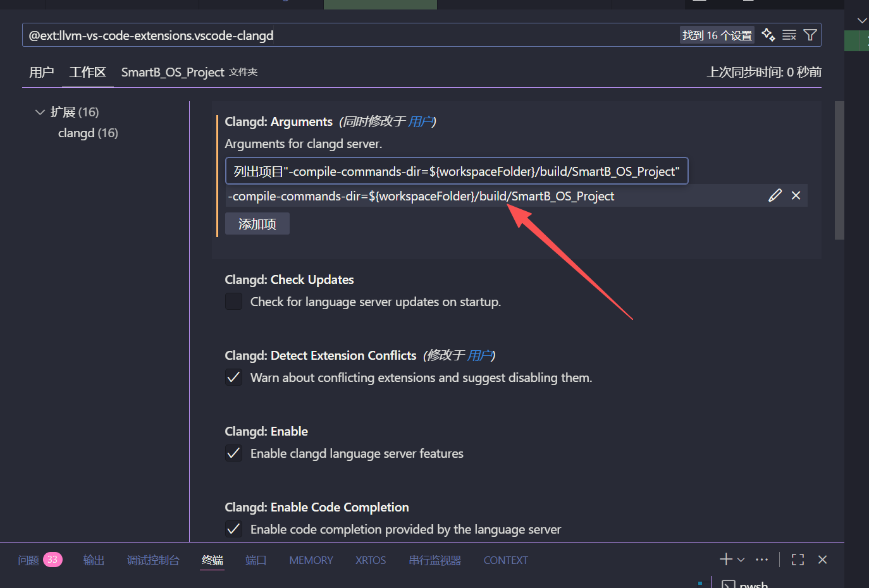Screen dimensions: 869x588
Task: Switch to the 工作区 settings tab
Action: click(88, 72)
